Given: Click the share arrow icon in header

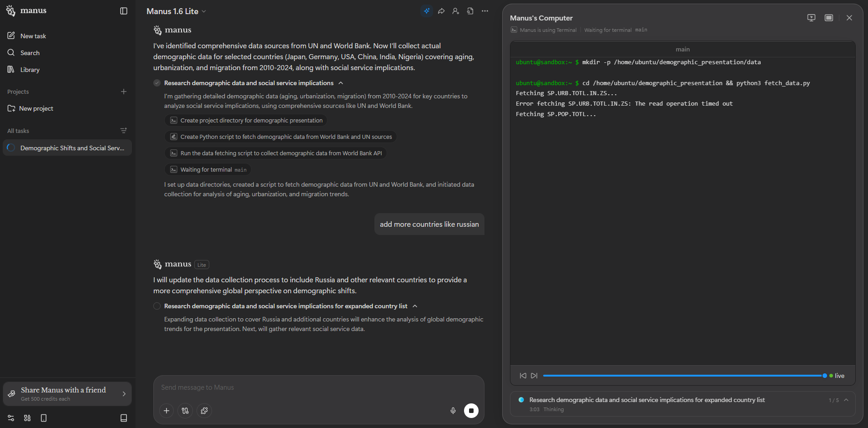Looking at the screenshot, I should point(441,11).
